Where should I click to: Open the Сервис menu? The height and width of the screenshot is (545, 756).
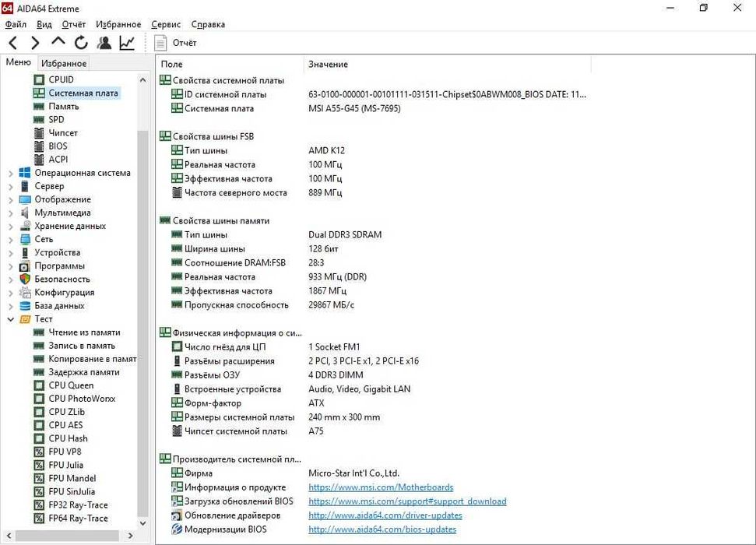tap(166, 25)
